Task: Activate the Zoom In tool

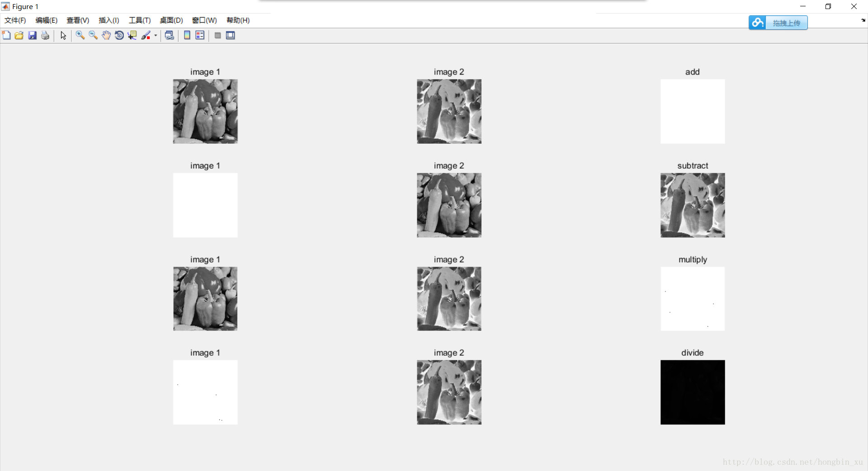Action: (80, 35)
